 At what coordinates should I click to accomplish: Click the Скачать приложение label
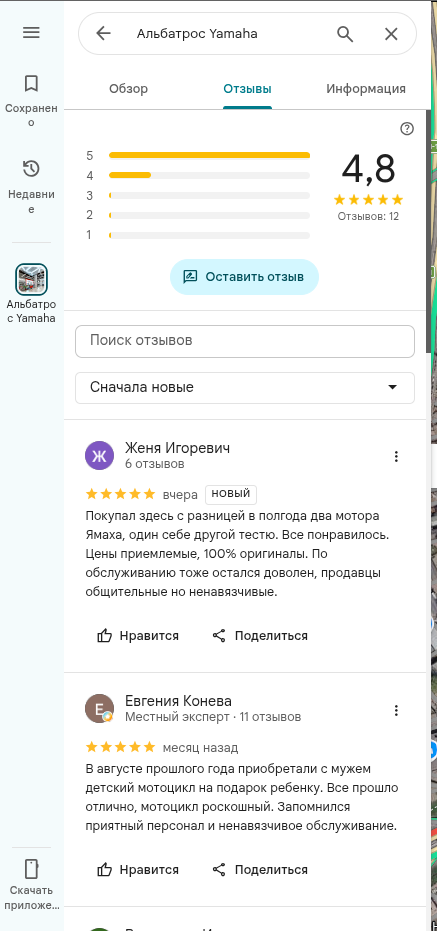31,898
